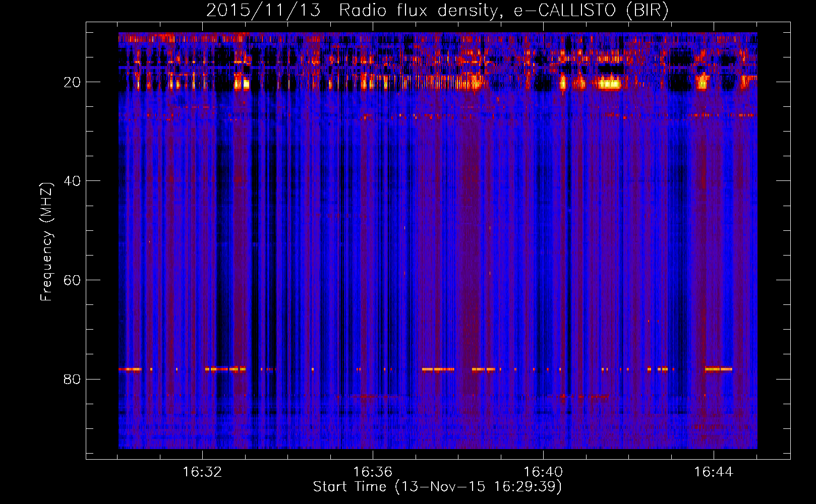This screenshot has width=816, height=504.
Task: Click the frequency tick label '60'
Action: click(73, 280)
